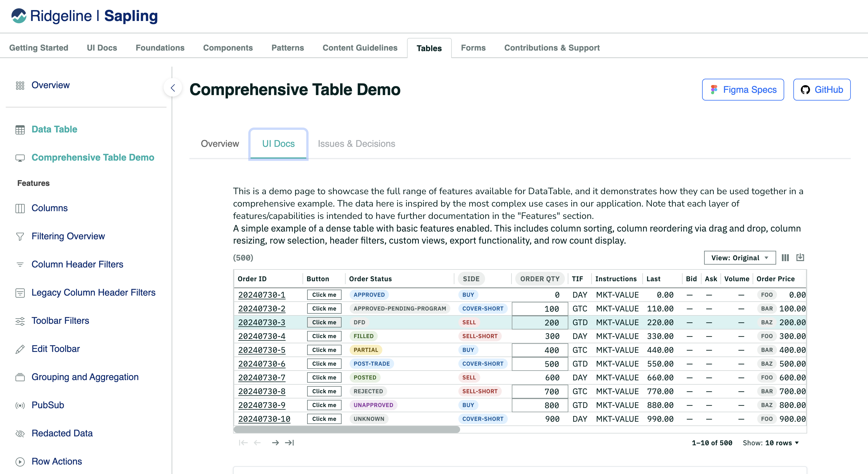Click the SIDE column header pill
868x474 pixels.
point(471,279)
